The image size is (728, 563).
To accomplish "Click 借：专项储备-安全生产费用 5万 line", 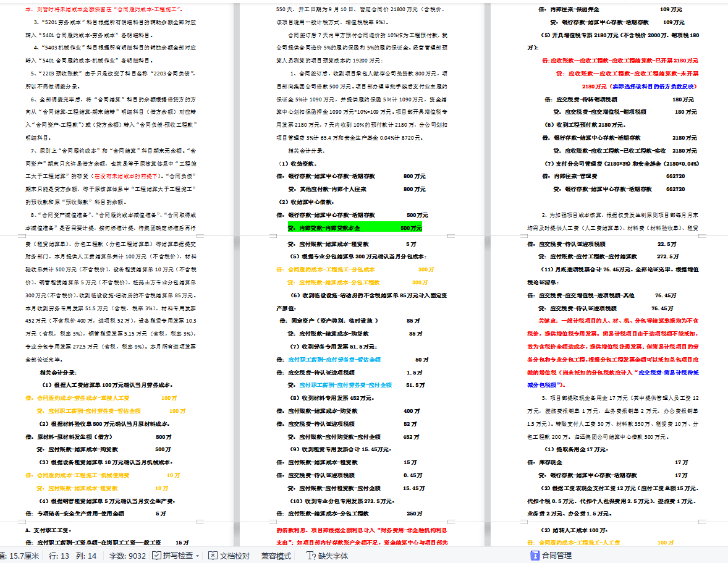I will (96, 514).
